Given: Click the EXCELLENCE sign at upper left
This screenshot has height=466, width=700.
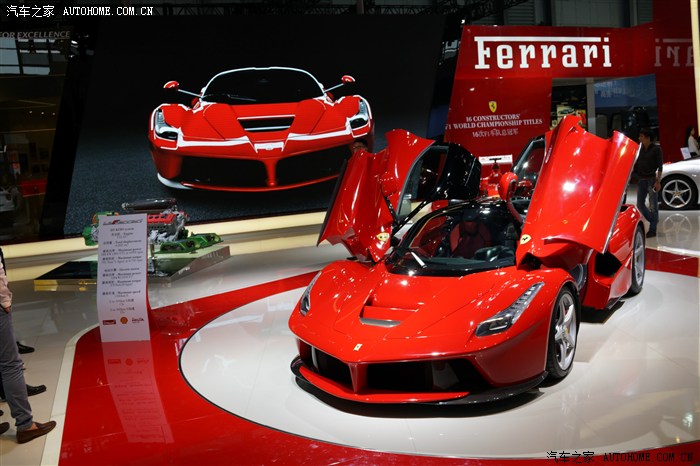Looking at the screenshot, I should coord(36,35).
